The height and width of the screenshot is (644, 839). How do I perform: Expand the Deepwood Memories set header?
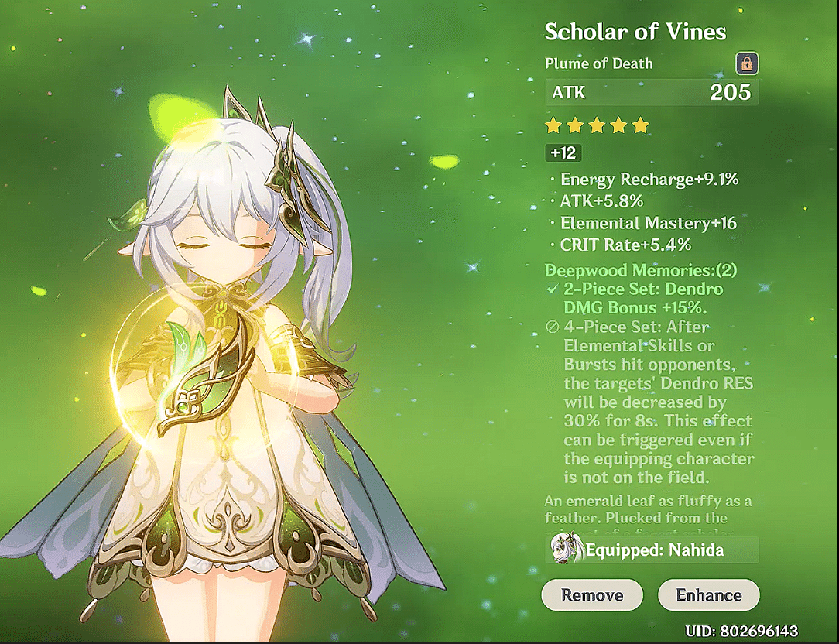[641, 270]
